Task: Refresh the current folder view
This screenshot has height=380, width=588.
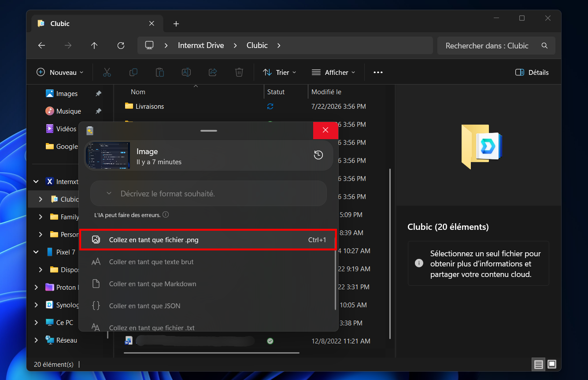Action: pyautogui.click(x=121, y=45)
